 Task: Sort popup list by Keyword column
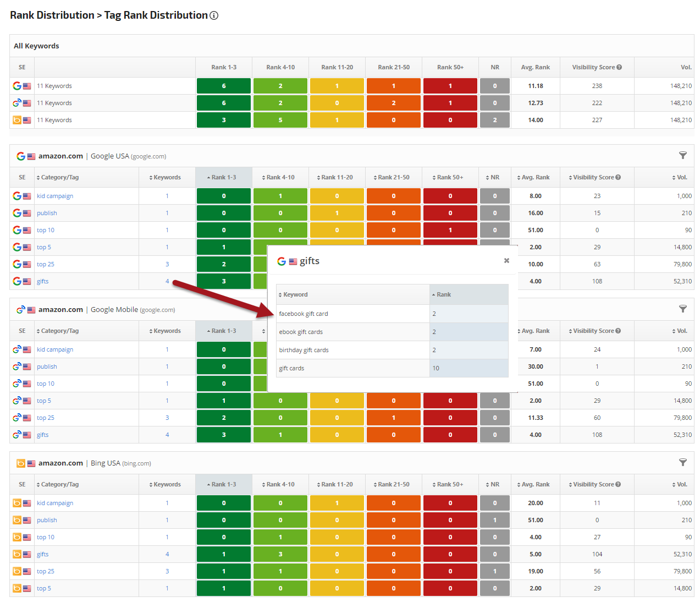pyautogui.click(x=294, y=294)
